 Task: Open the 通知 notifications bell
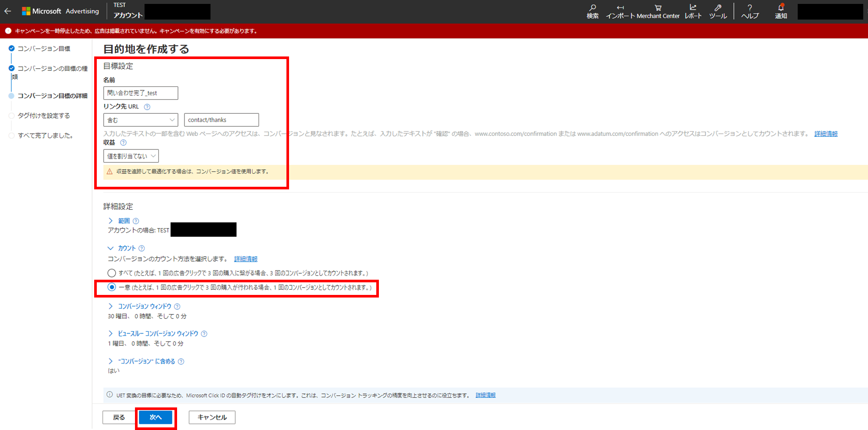(781, 11)
